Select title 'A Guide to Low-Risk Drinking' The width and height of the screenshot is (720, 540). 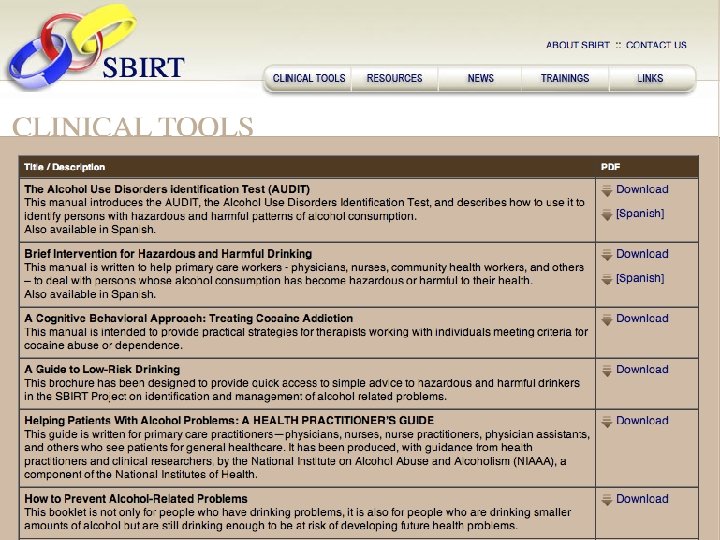pyautogui.click(x=102, y=370)
